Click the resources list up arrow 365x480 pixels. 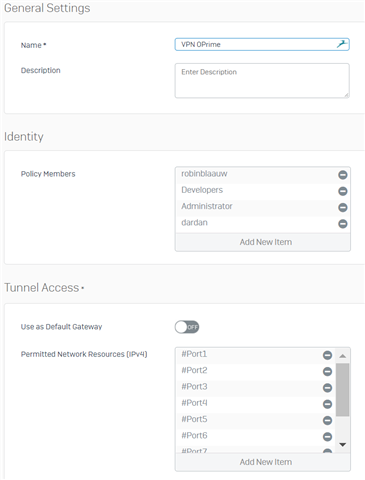tap(342, 356)
